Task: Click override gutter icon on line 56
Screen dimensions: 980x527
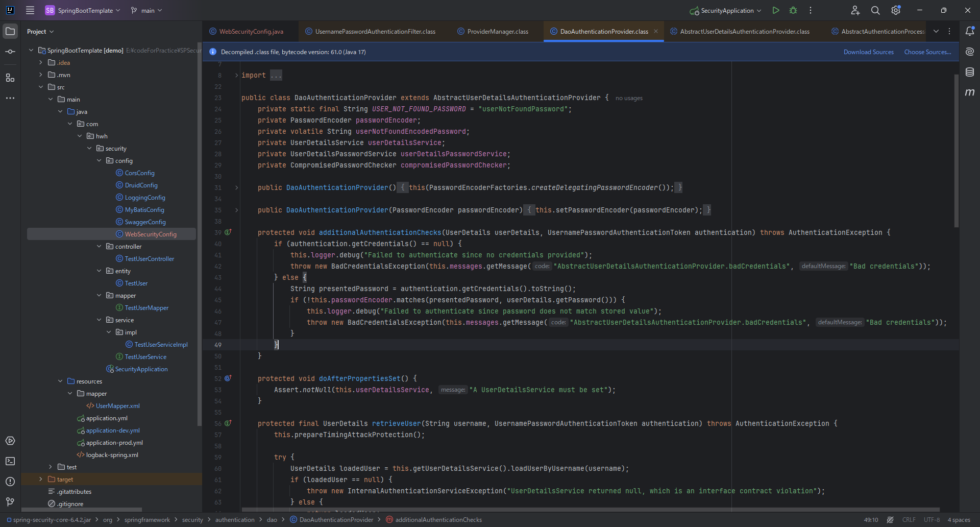Action: coord(228,423)
